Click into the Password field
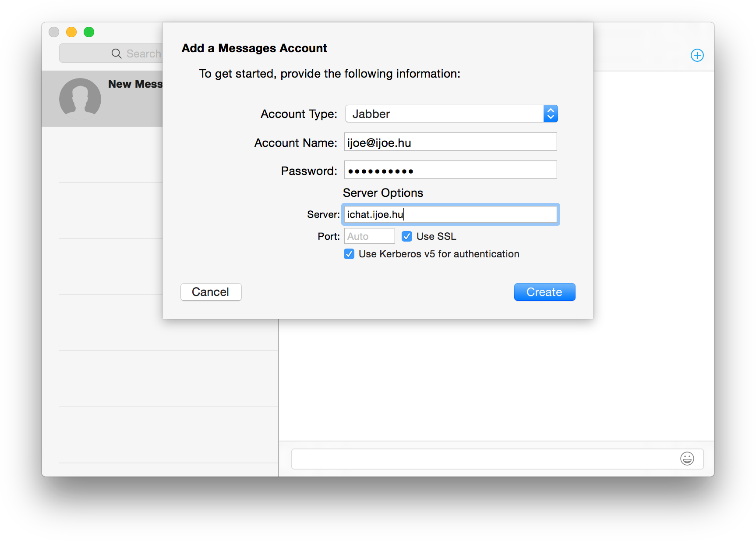 (x=450, y=170)
